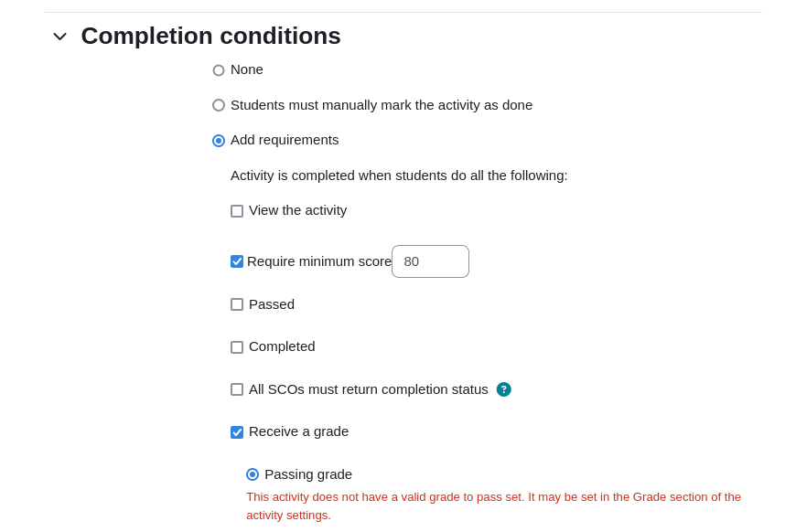Tick the Completed checkbox
Viewport: 785px width, 532px height.
[237, 347]
